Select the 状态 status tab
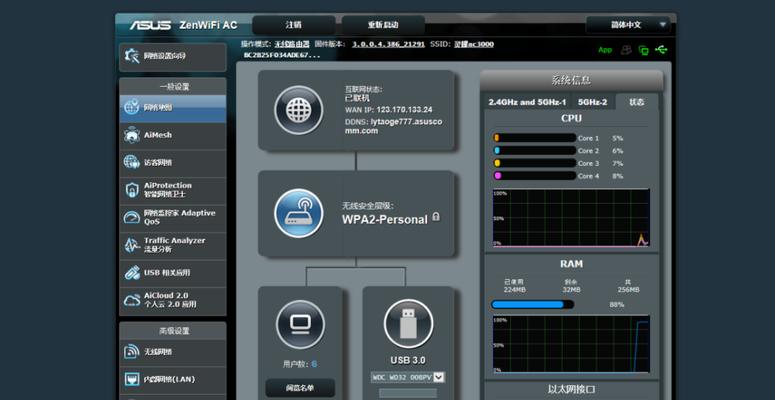The width and height of the screenshot is (775, 400). pos(637,102)
